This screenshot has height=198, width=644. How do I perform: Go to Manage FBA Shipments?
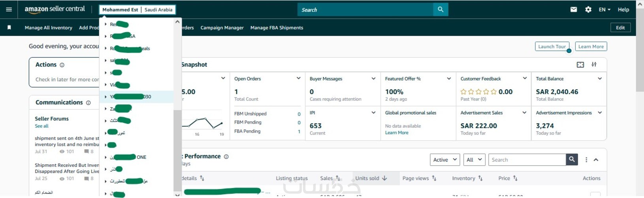pyautogui.click(x=277, y=28)
